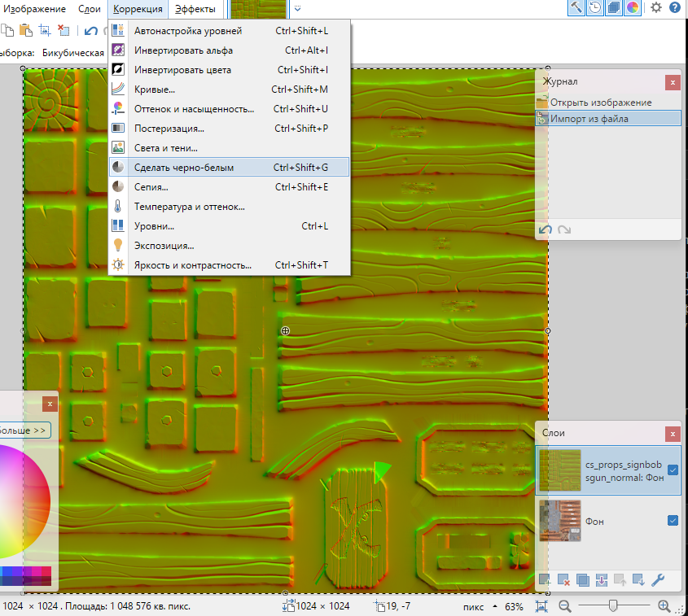
Task: Choose Температура и оттенок...
Action: coord(229,207)
